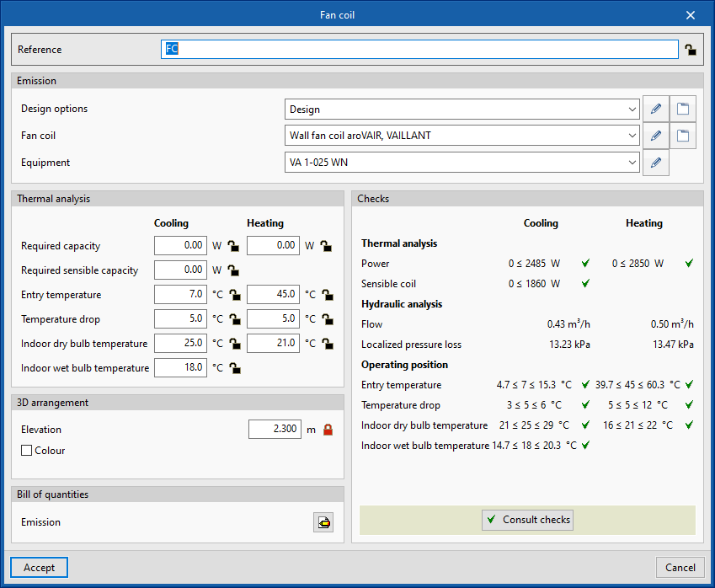Click the Elevation input field

pos(275,430)
